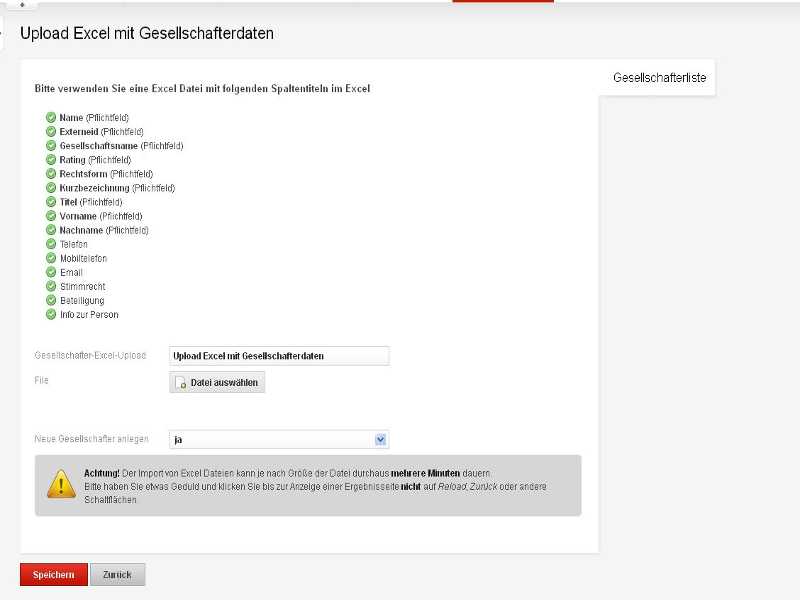
Task: Click the 'Gesellschaftsname (Pflichtfeld)' text
Action: tap(121, 146)
